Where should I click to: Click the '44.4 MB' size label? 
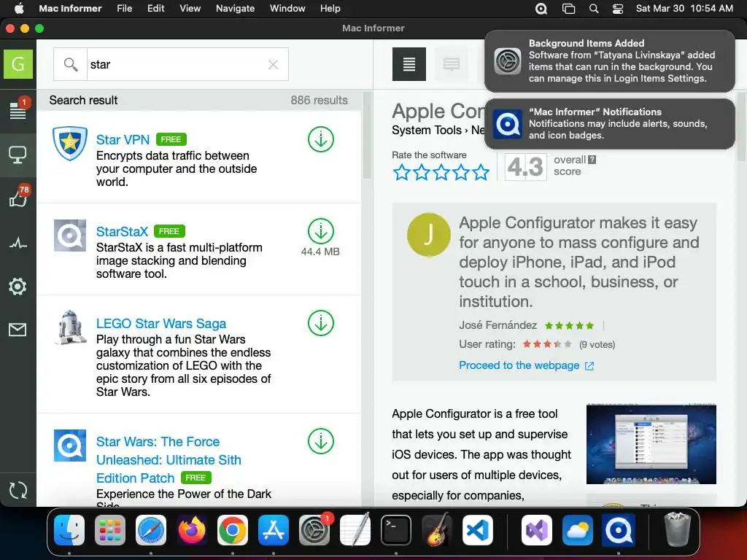[320, 252]
